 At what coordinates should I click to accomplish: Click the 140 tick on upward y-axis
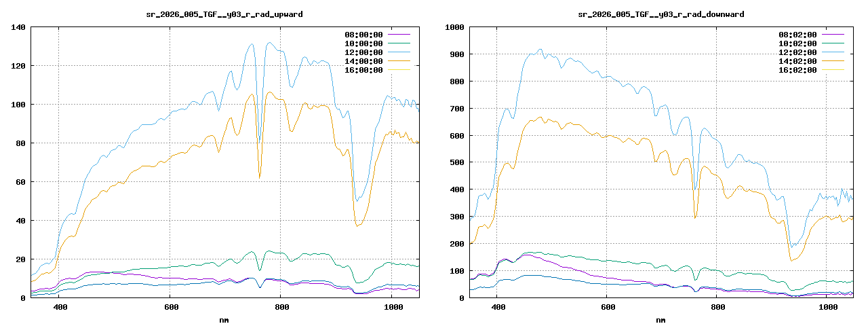click(18, 27)
